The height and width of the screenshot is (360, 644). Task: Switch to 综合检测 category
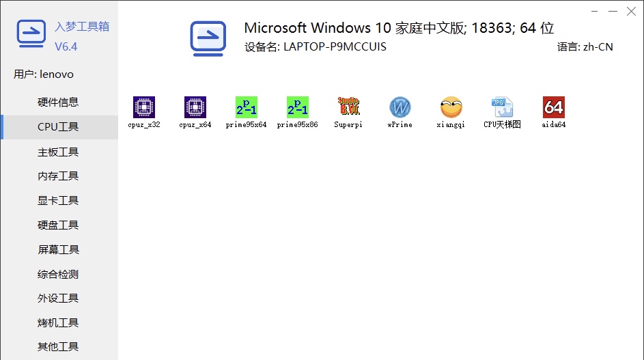pyautogui.click(x=58, y=275)
